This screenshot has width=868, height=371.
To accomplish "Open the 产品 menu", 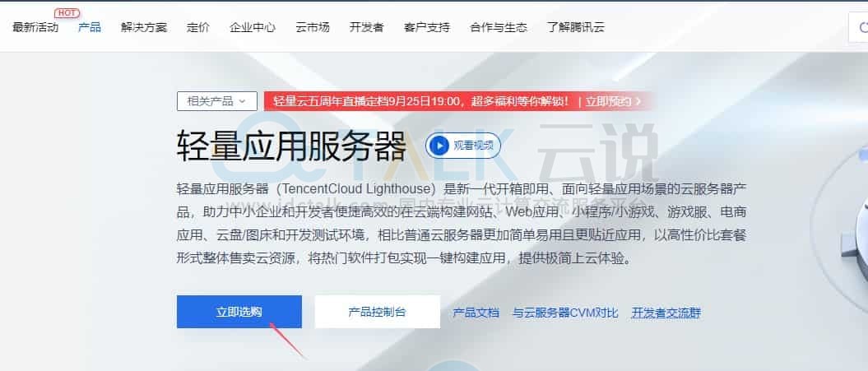I will click(x=90, y=27).
